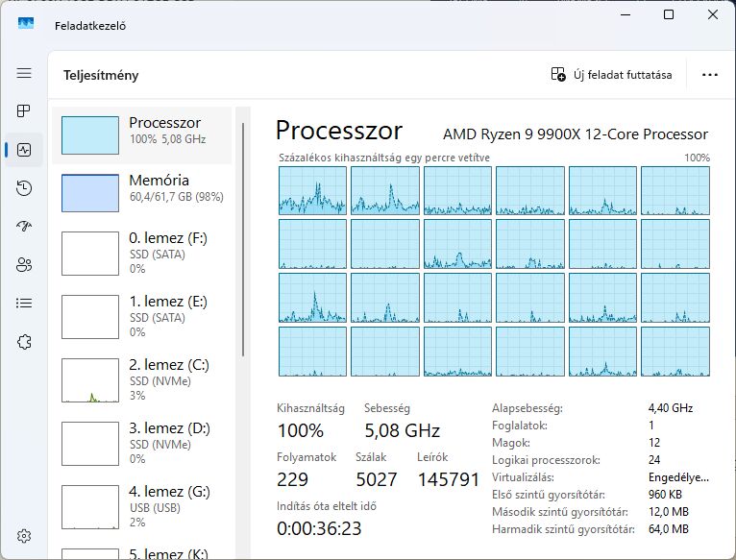Click the Processzor mini usage graph

coord(90,135)
